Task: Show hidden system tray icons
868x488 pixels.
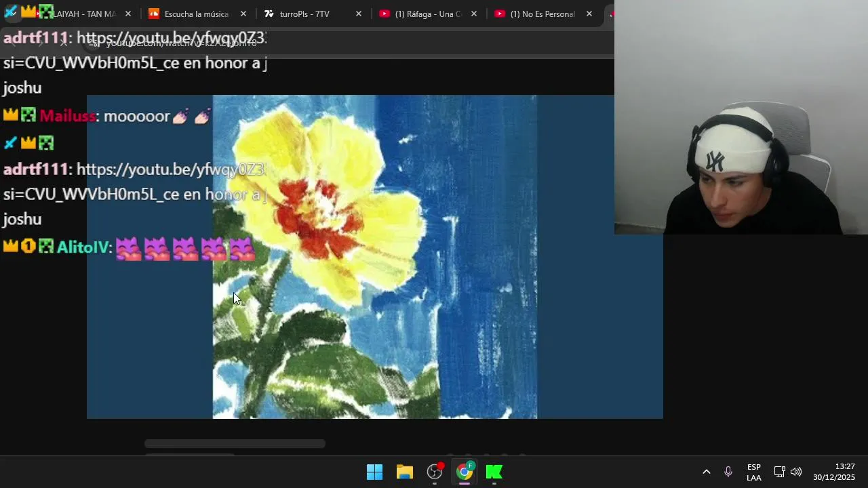Action: pos(706,472)
